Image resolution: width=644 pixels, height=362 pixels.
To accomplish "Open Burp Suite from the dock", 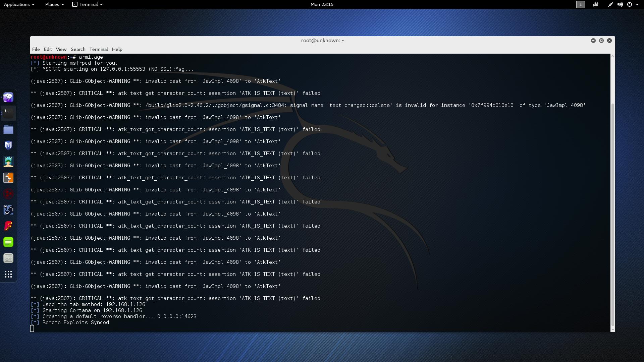I will coord(8,178).
